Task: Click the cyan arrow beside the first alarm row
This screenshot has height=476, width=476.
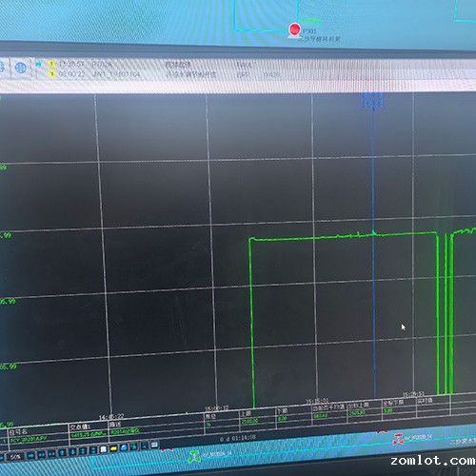Action: coord(39,64)
